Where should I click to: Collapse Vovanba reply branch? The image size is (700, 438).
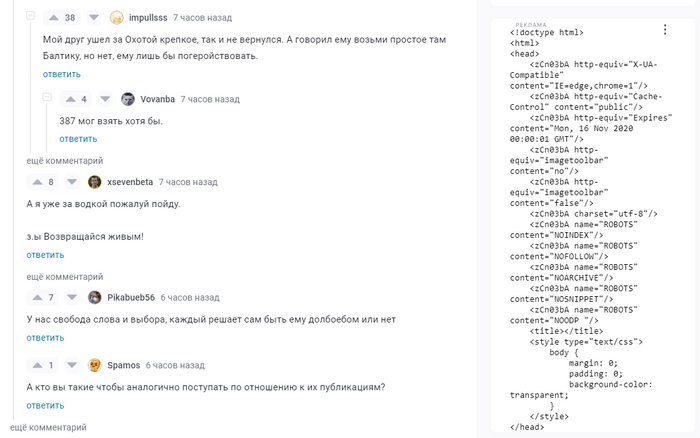[47, 97]
